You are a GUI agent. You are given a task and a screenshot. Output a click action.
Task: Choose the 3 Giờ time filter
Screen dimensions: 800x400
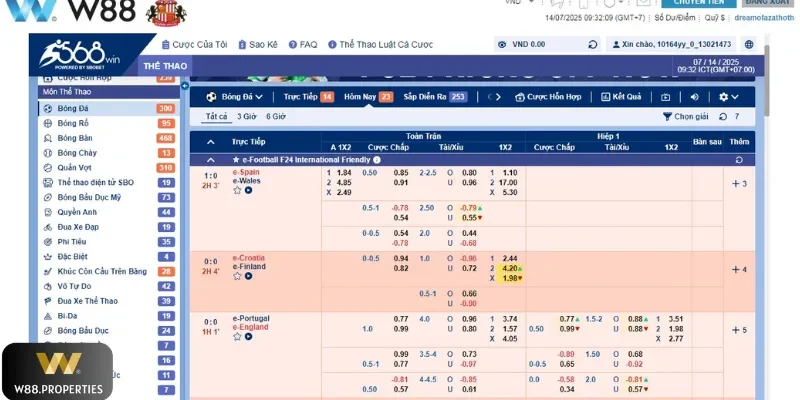[x=246, y=116]
